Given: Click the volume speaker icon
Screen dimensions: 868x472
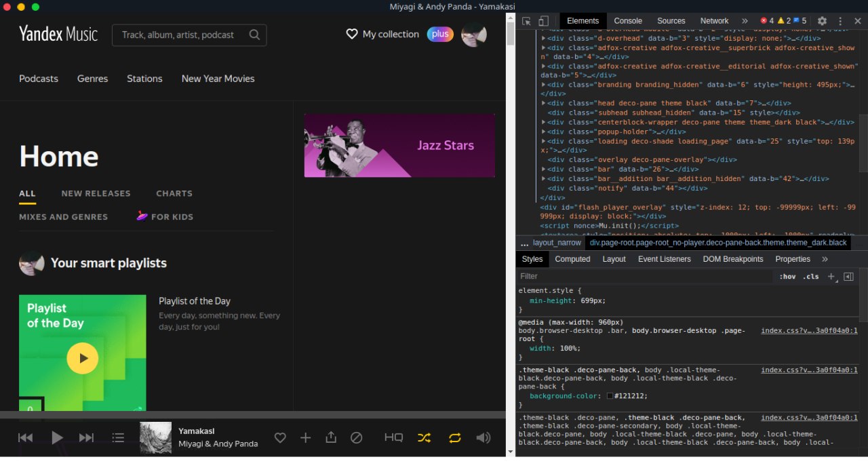Looking at the screenshot, I should pyautogui.click(x=484, y=438).
